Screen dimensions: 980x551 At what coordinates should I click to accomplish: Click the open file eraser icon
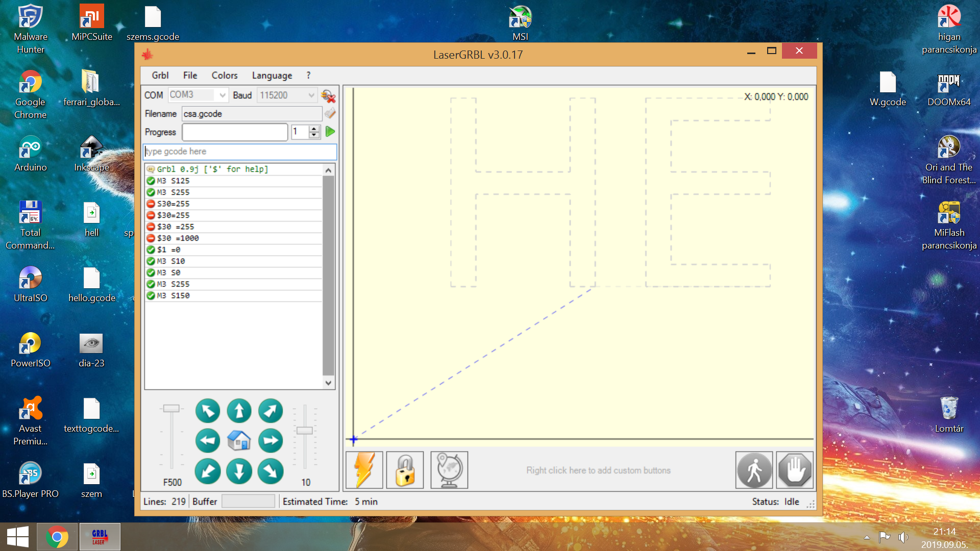330,113
